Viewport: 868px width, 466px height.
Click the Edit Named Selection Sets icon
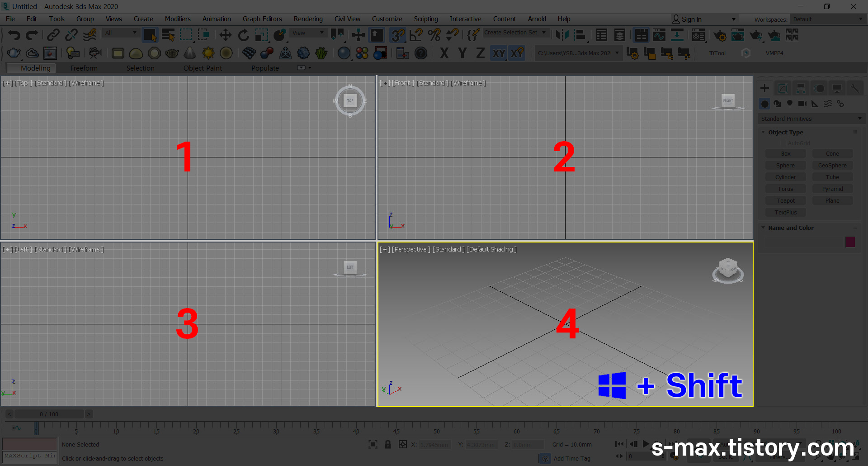tap(473, 35)
